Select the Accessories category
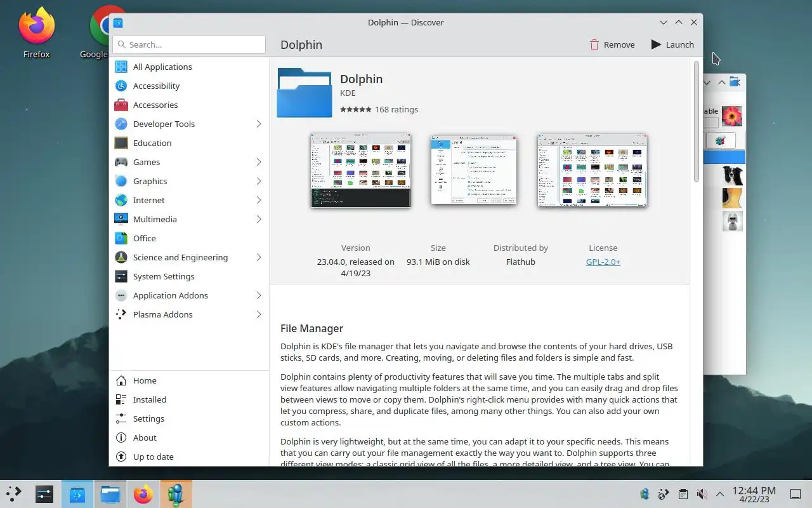 pyautogui.click(x=189, y=105)
